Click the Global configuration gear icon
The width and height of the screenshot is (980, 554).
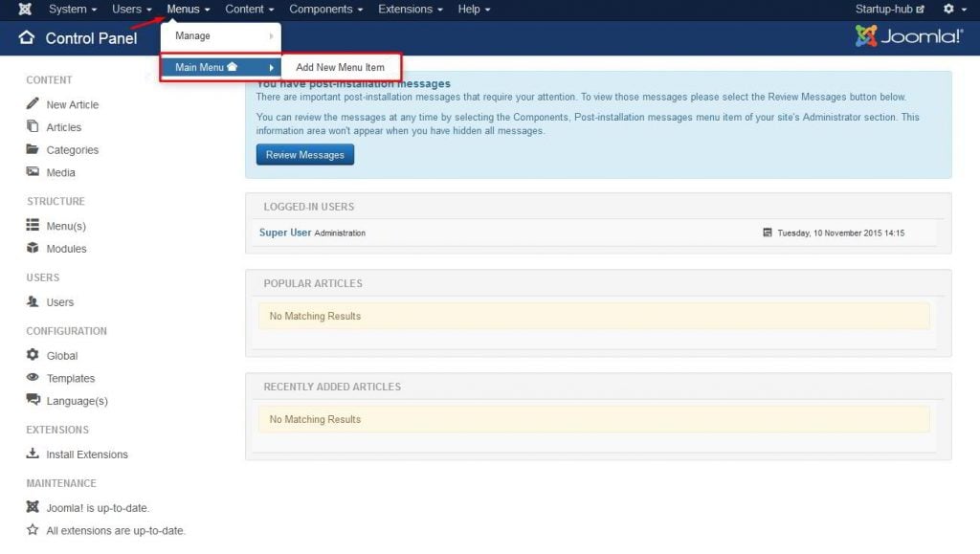tap(33, 355)
